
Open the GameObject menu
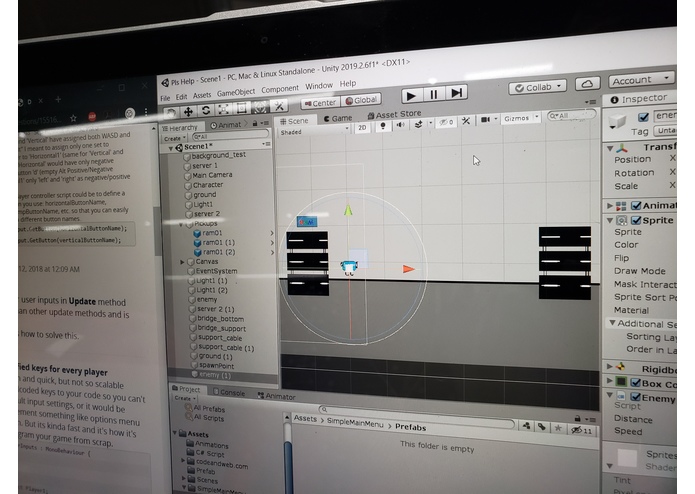click(x=236, y=93)
